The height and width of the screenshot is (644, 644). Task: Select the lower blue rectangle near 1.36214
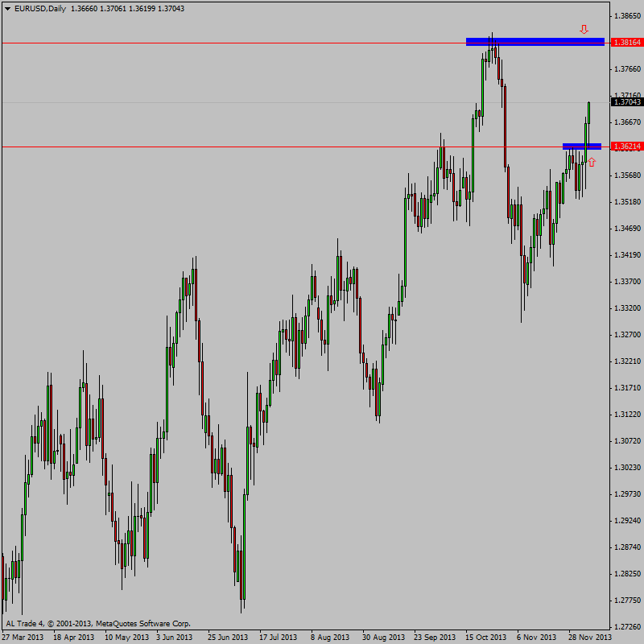pos(581,147)
